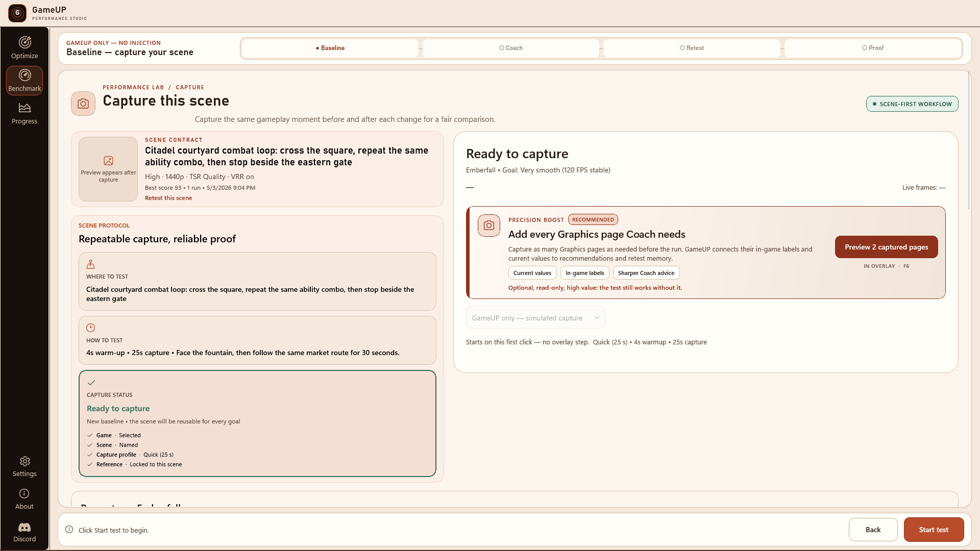Viewport: 980px width, 551px height.
Task: Click 'Ready to capture' green status text
Action: pos(118,409)
